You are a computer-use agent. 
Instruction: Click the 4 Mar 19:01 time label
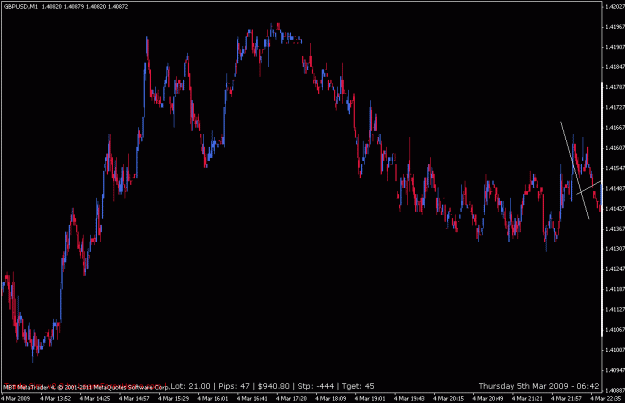tap(370, 398)
